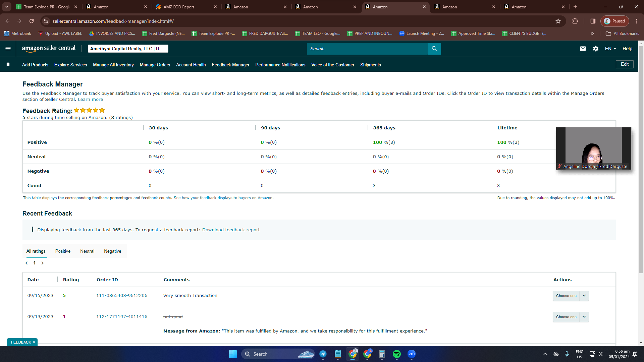Open order 112-1771197-4011416 details
644x362 pixels.
122,317
